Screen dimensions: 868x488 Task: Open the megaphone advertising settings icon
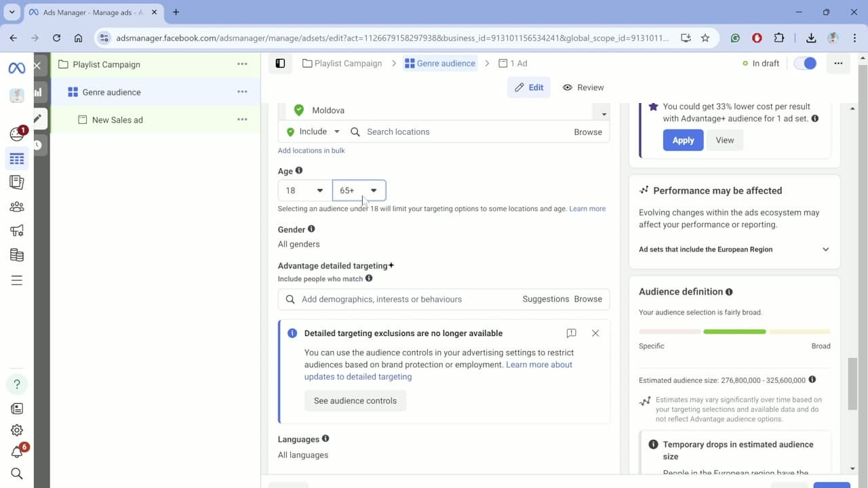[17, 231]
